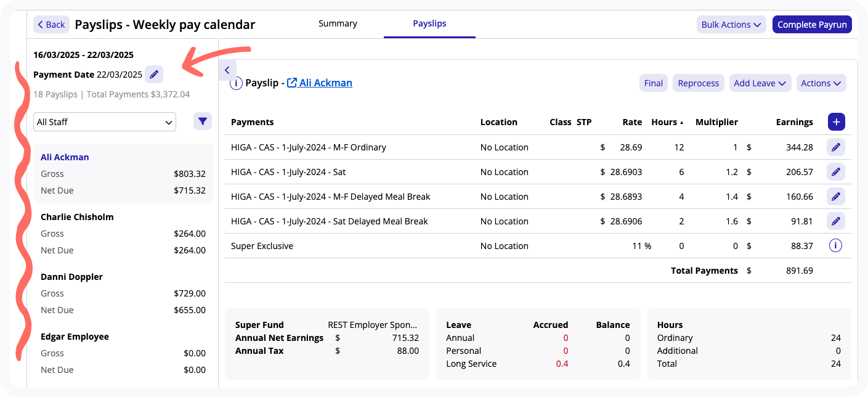Select Edgar Employee's payslip

pyautogui.click(x=123, y=353)
